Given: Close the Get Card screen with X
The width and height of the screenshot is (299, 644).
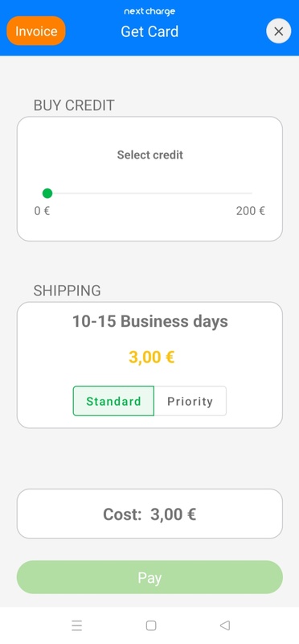Looking at the screenshot, I should click(278, 31).
